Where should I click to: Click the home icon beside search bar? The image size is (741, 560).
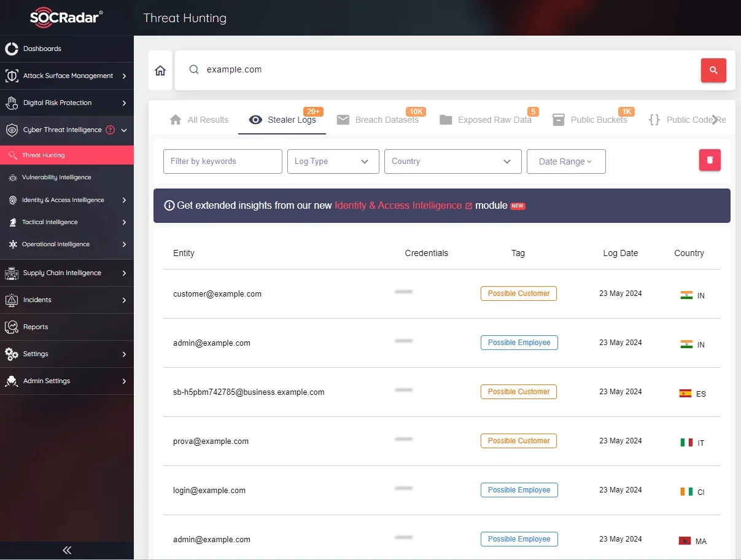pyautogui.click(x=160, y=71)
